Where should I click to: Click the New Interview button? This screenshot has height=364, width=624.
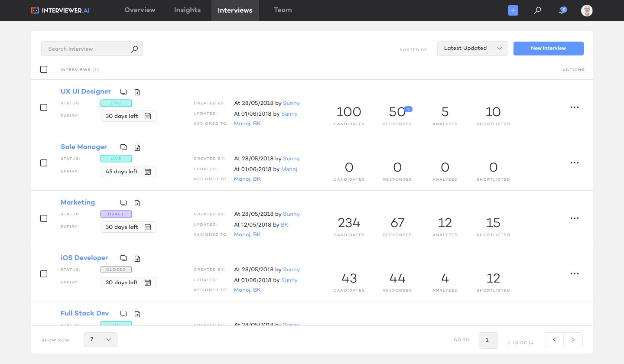pos(548,49)
